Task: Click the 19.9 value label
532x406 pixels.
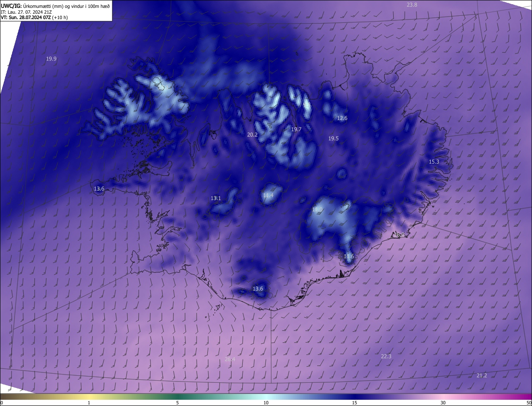Action: (51, 59)
